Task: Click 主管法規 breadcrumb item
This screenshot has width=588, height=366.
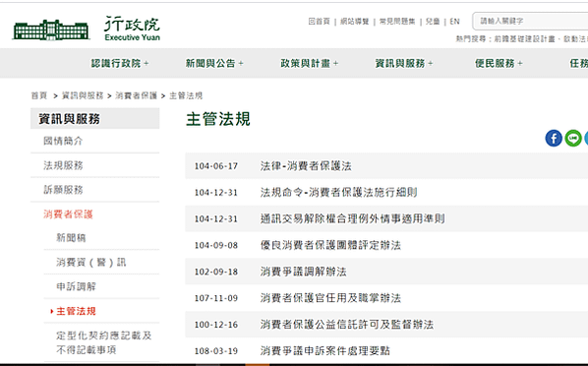Action: point(186,95)
